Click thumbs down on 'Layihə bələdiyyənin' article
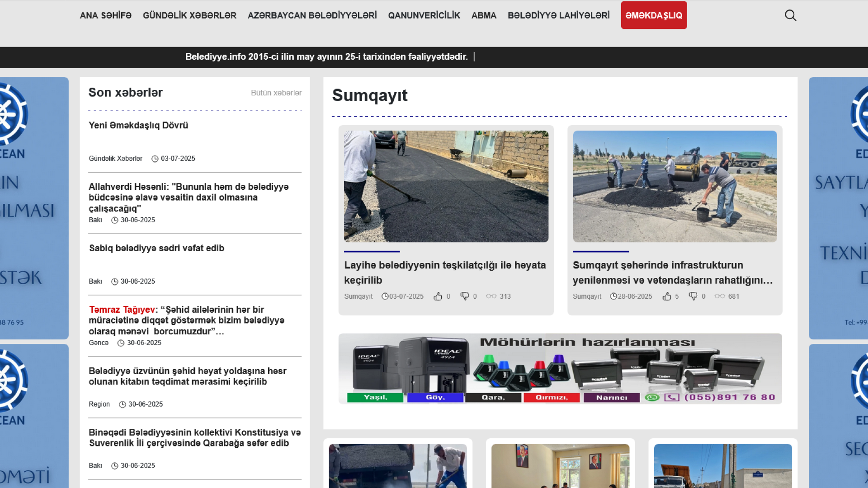The height and width of the screenshot is (488, 868). coord(464,296)
